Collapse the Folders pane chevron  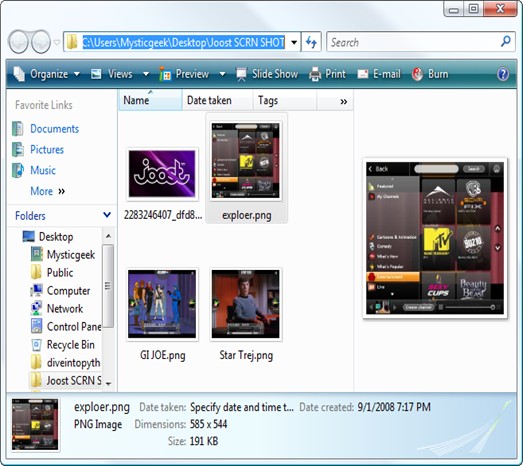click(x=107, y=215)
